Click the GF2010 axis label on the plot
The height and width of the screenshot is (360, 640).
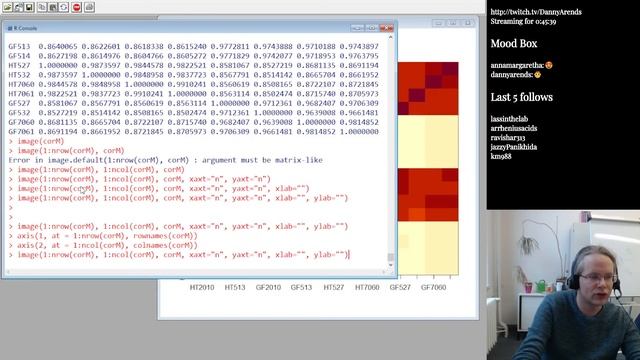[268, 287]
